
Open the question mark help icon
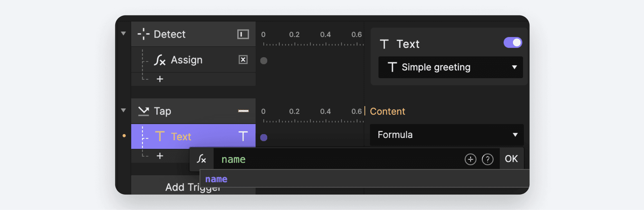pos(488,159)
